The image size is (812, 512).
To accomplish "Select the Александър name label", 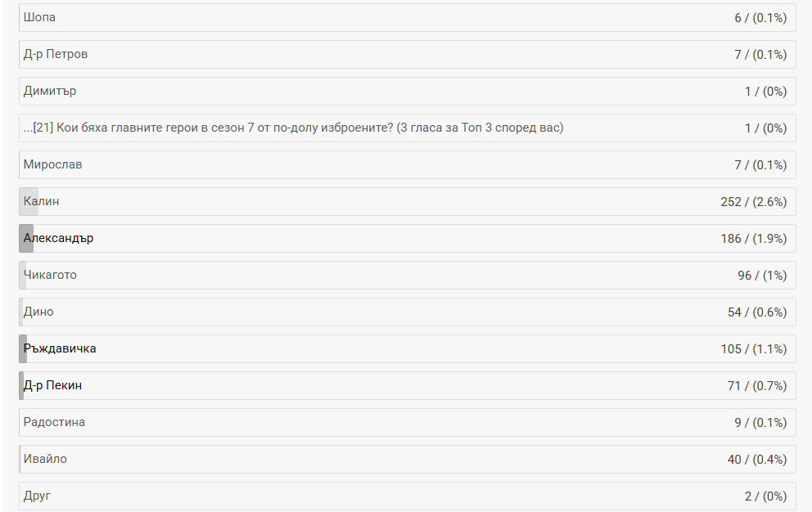I will pos(58,239).
